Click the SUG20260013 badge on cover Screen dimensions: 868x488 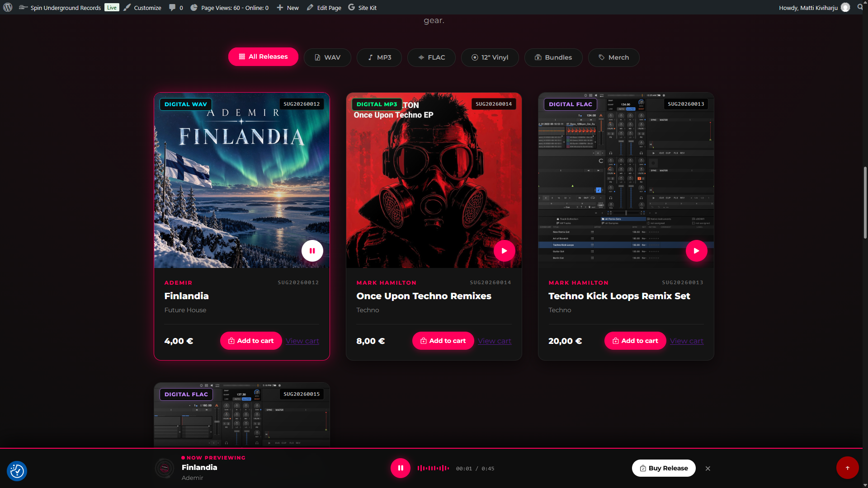[x=686, y=104]
